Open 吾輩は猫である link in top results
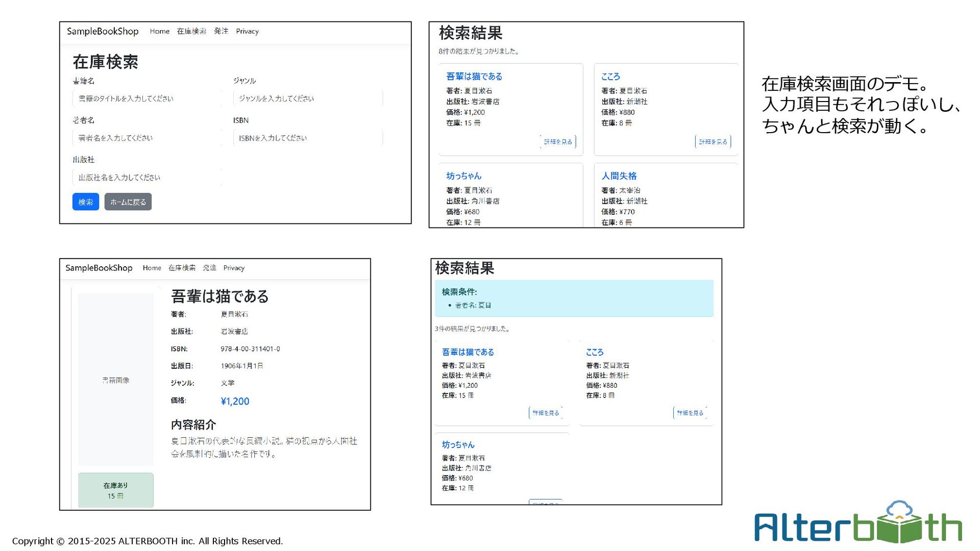The width and height of the screenshot is (980, 551). pyautogui.click(x=474, y=77)
